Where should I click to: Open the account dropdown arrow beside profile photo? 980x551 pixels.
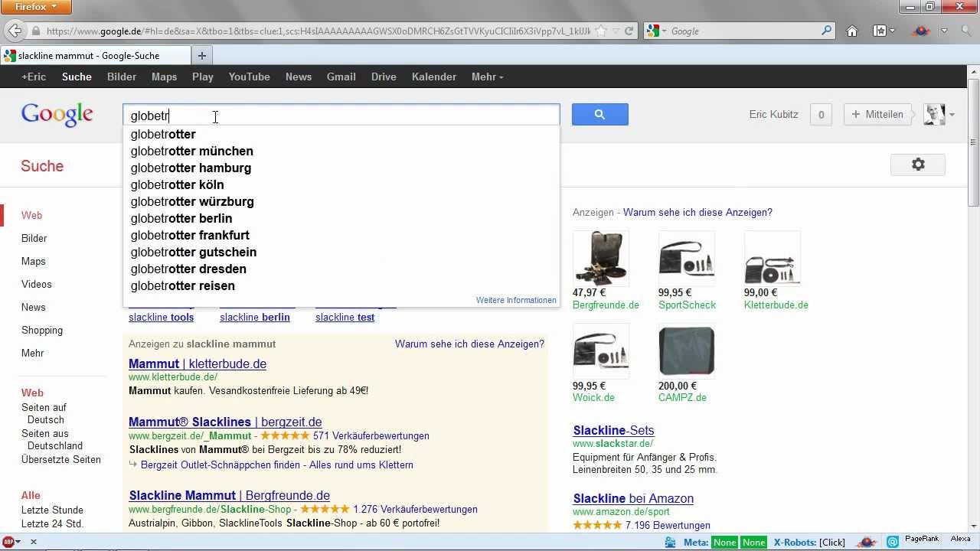pyautogui.click(x=952, y=115)
